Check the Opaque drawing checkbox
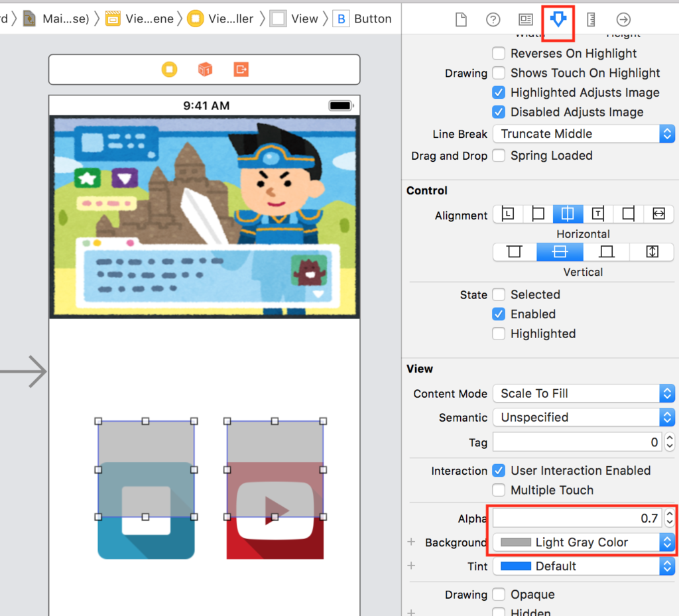This screenshot has height=616, width=679. click(x=499, y=594)
